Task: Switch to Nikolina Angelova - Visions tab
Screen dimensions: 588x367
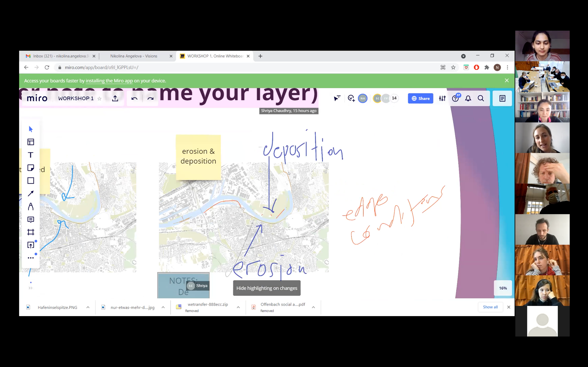Action: click(x=134, y=56)
